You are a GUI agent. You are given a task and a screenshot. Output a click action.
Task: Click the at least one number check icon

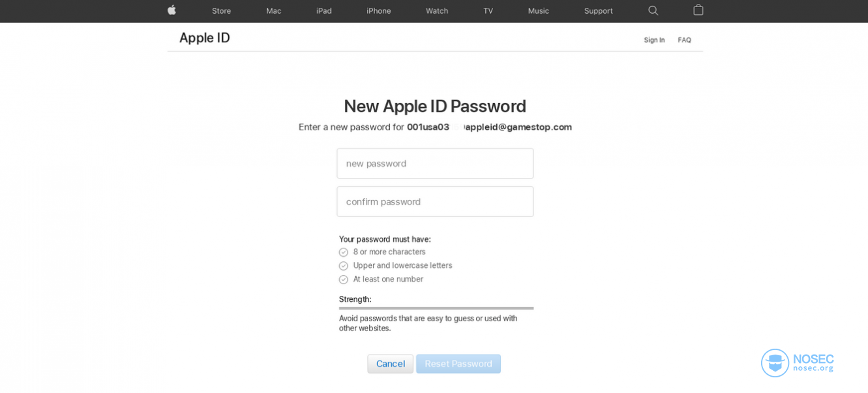pyautogui.click(x=344, y=280)
